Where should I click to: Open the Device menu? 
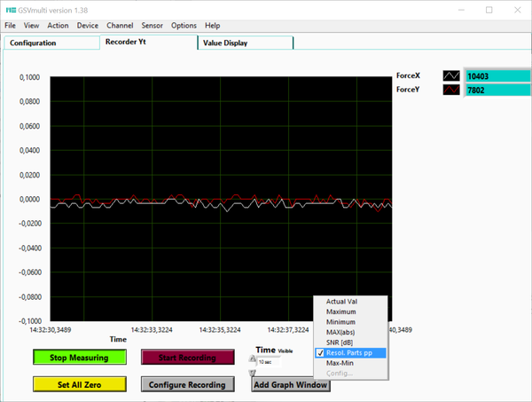[x=87, y=26]
